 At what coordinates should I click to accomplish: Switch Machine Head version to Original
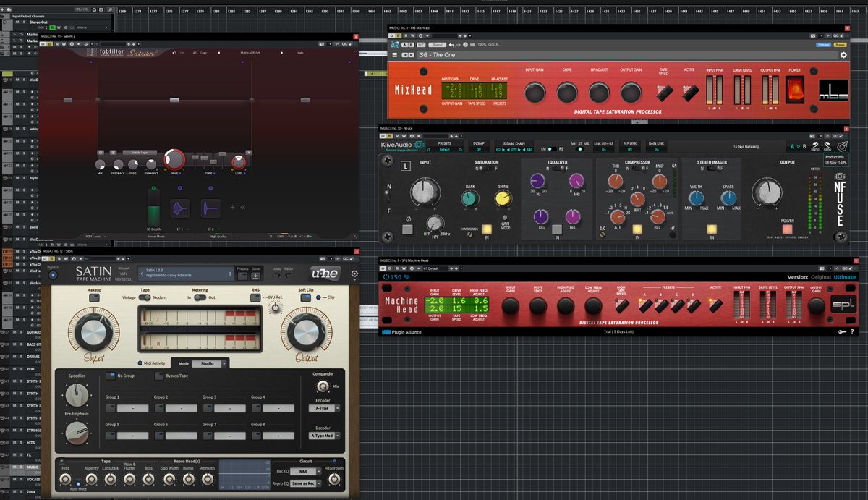point(820,277)
